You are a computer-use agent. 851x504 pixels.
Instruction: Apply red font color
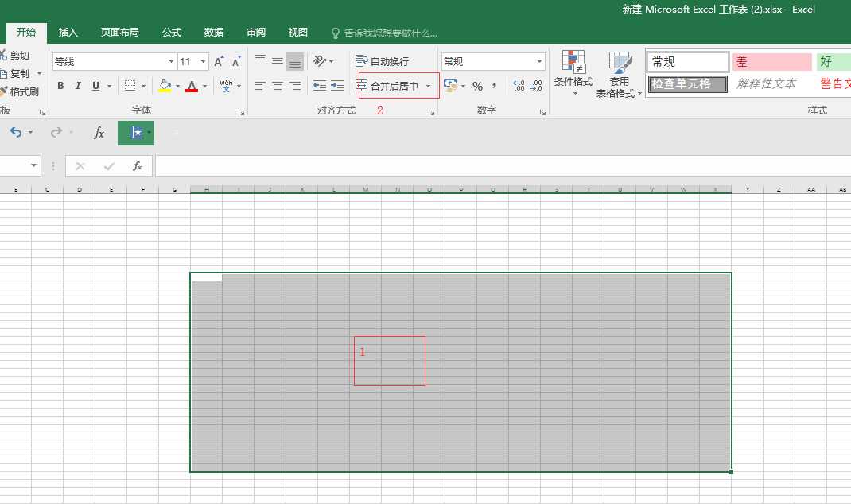(x=192, y=86)
